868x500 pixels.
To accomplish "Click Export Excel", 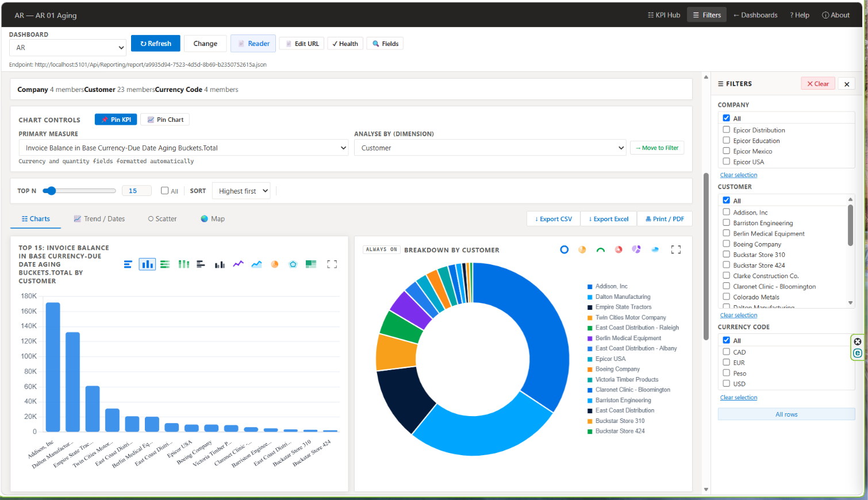I will pyautogui.click(x=609, y=219).
